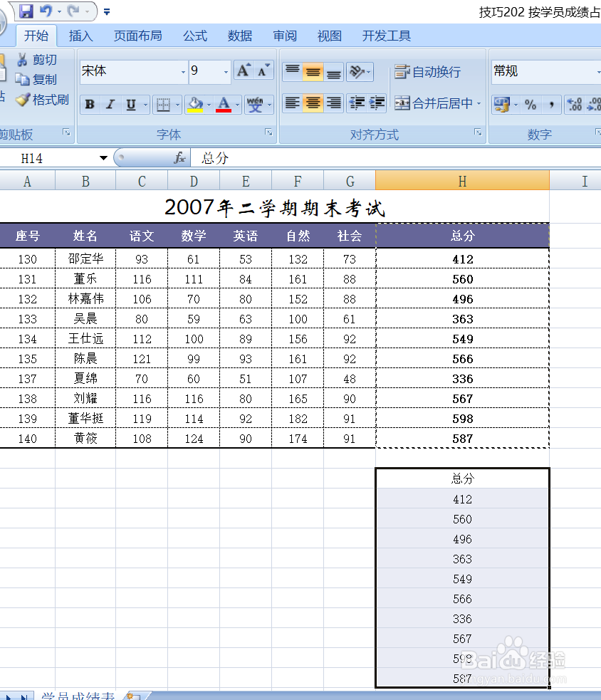Switch to 开发工具 tab
The image size is (601, 700).
click(x=386, y=36)
